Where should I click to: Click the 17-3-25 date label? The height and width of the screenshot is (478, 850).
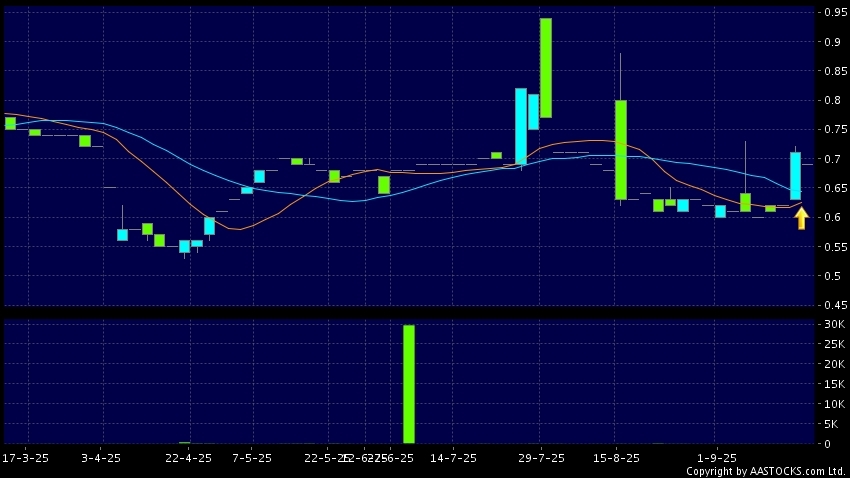[25, 458]
